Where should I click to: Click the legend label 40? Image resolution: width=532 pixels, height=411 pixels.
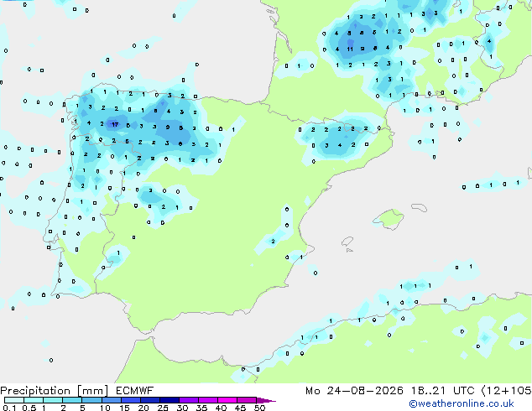[x=221, y=408]
